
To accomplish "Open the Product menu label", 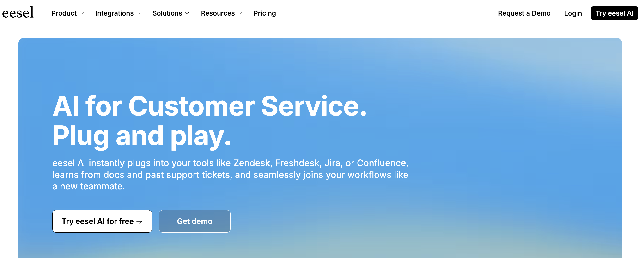I will 64,13.
